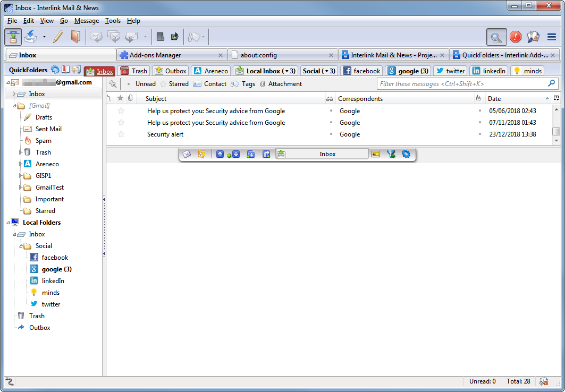Click the blue gear icon in current-folder bar

406,154
